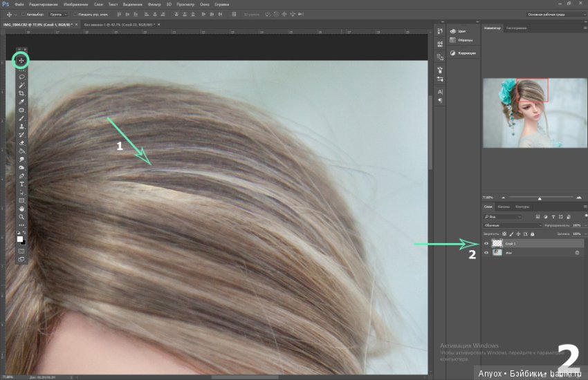Image resolution: width=588 pixels, height=380 pixels.
Task: Enable Показать упр. элем. checkbox
Action: tap(75, 15)
